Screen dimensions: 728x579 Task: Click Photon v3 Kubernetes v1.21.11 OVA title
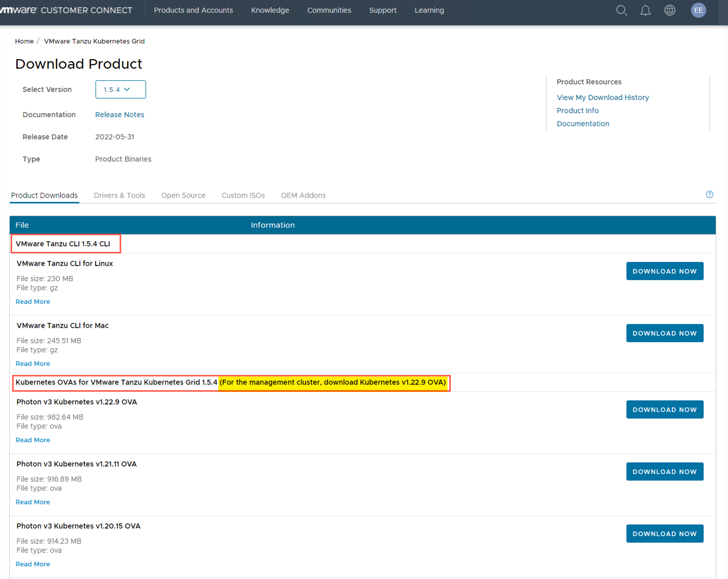(x=76, y=464)
